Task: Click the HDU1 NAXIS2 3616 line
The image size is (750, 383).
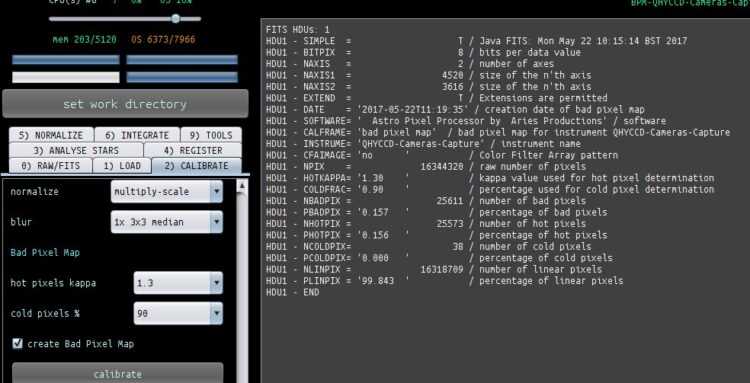Action: tap(428, 87)
